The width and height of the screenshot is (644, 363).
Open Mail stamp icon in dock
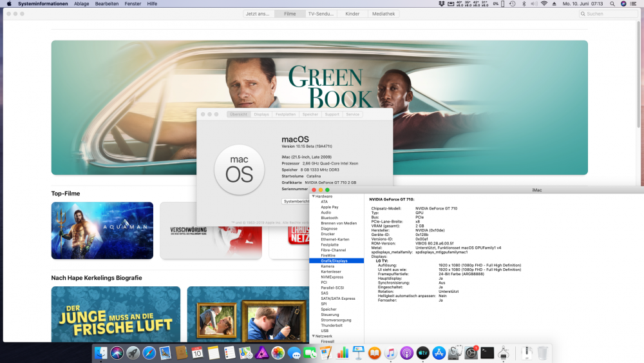[x=165, y=353]
